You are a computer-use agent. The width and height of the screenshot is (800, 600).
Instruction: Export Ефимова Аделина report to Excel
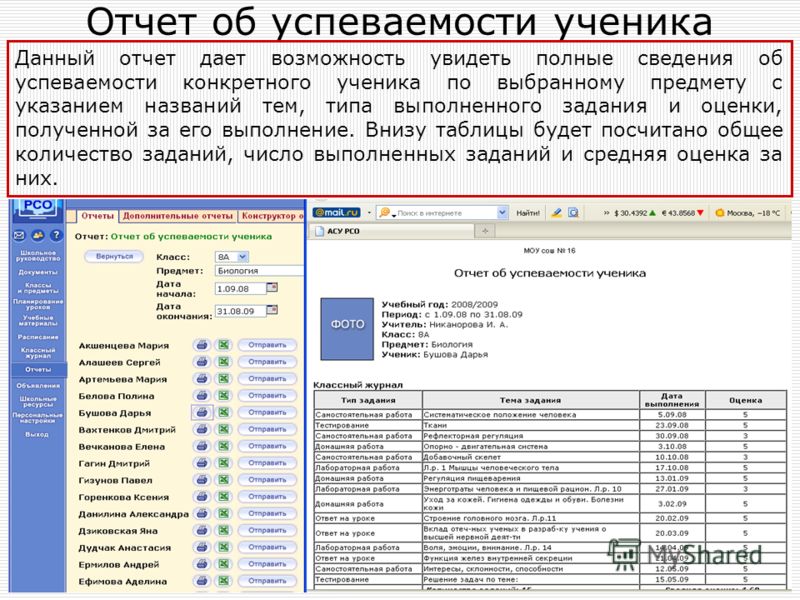click(223, 581)
